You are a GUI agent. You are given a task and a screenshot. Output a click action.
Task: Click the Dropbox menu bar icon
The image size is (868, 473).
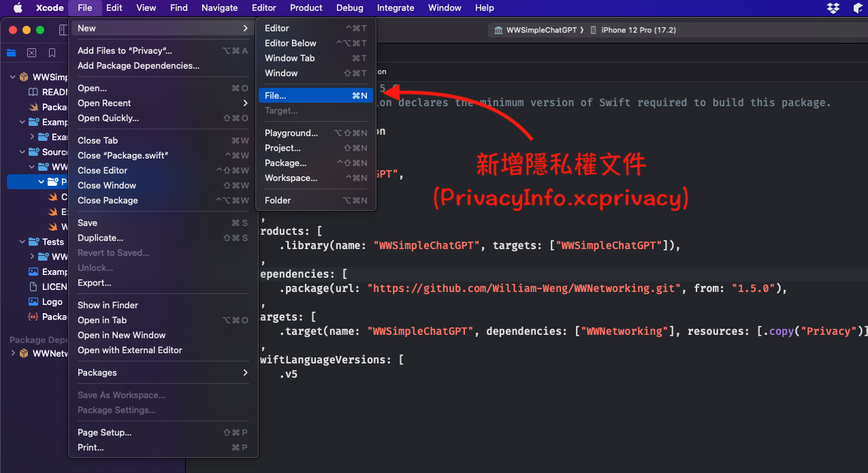833,7
